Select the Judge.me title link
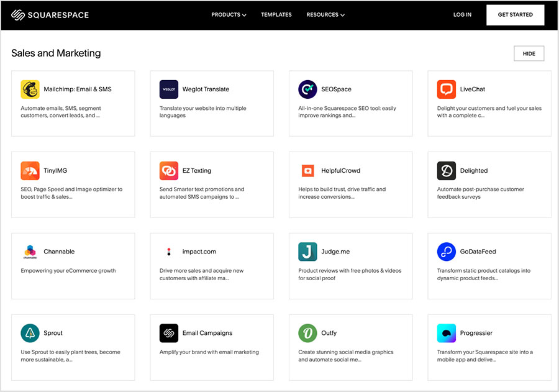The width and height of the screenshot is (559, 392). [x=335, y=252]
